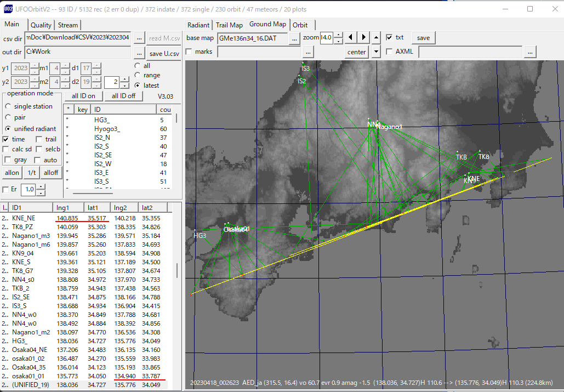This screenshot has width=564, height=392.
Task: Select the KNE_NE row in results
Action: 87,218
